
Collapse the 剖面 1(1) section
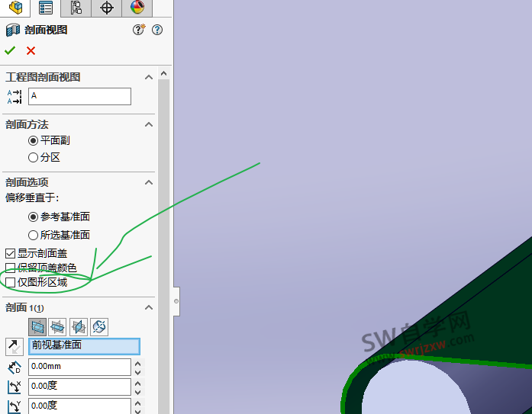pos(149,307)
